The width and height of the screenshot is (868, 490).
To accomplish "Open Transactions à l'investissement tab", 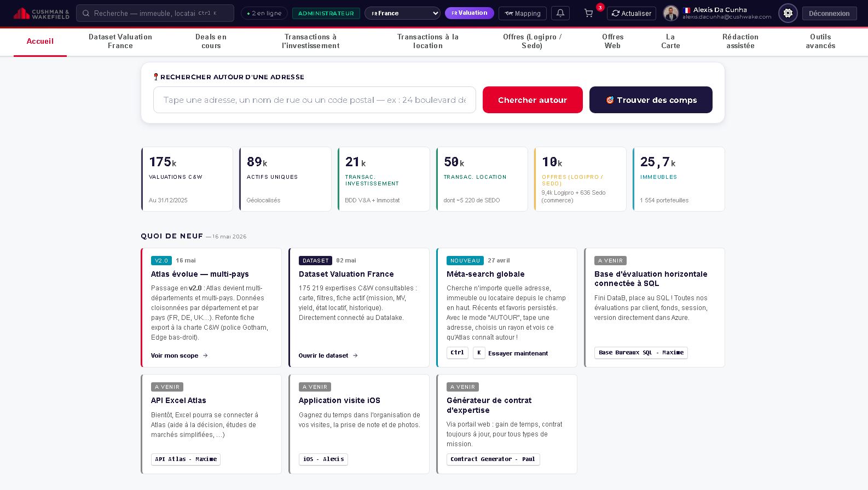I will point(310,41).
